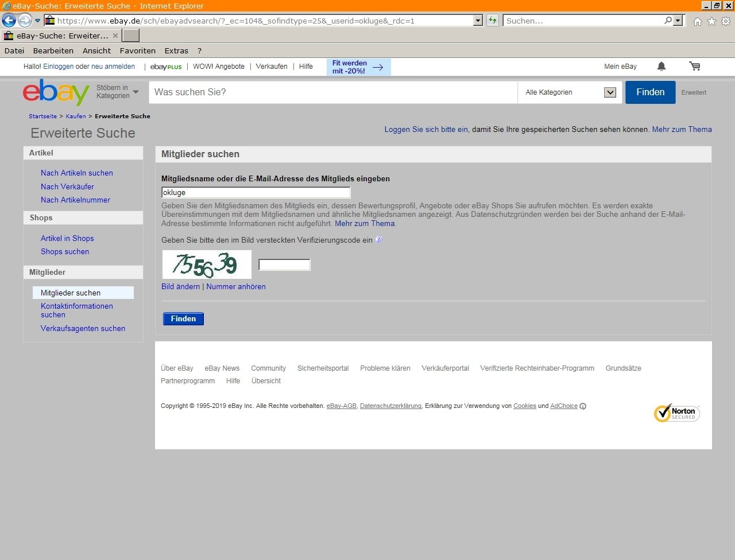Click the eBay Plus logo
This screenshot has width=735, height=560.
(166, 67)
